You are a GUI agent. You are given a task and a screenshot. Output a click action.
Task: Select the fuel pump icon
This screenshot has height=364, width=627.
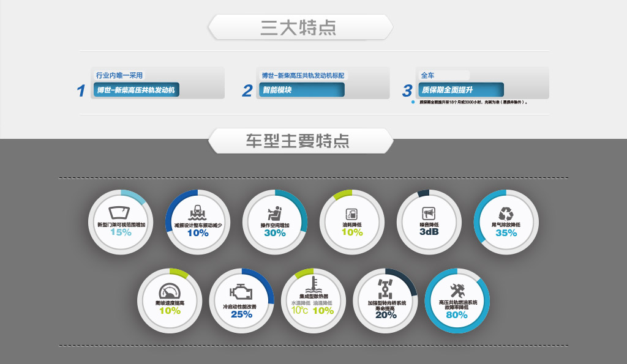(x=351, y=214)
